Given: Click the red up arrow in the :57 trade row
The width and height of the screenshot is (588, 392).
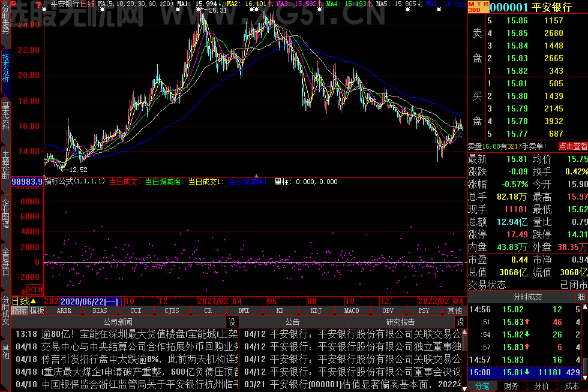Looking at the screenshot, I should [x=527, y=347].
